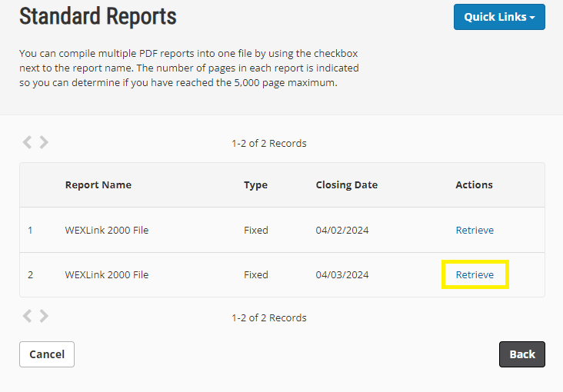Click WEXLink 2000 File in row 2

click(107, 274)
